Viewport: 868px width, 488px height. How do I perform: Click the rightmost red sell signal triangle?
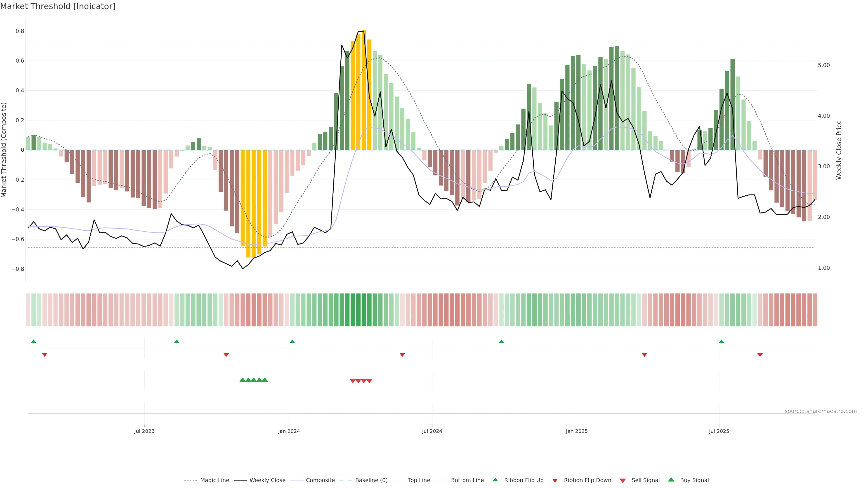click(x=370, y=381)
